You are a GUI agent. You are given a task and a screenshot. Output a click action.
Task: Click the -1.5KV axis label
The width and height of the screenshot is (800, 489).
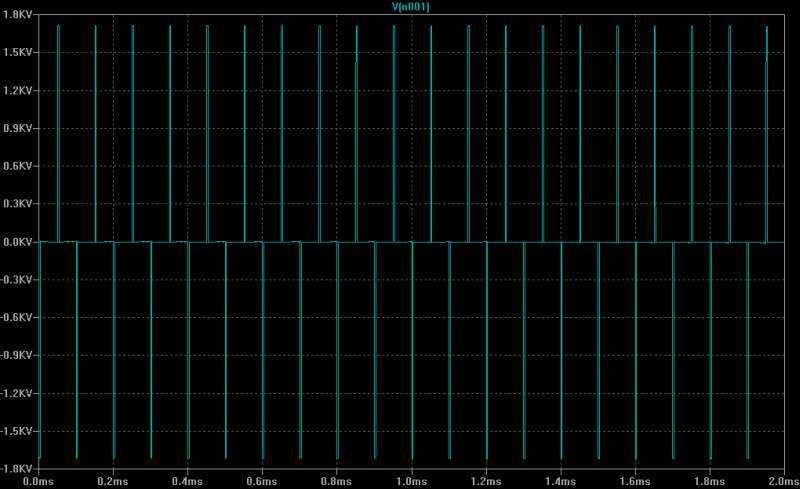click(x=16, y=431)
